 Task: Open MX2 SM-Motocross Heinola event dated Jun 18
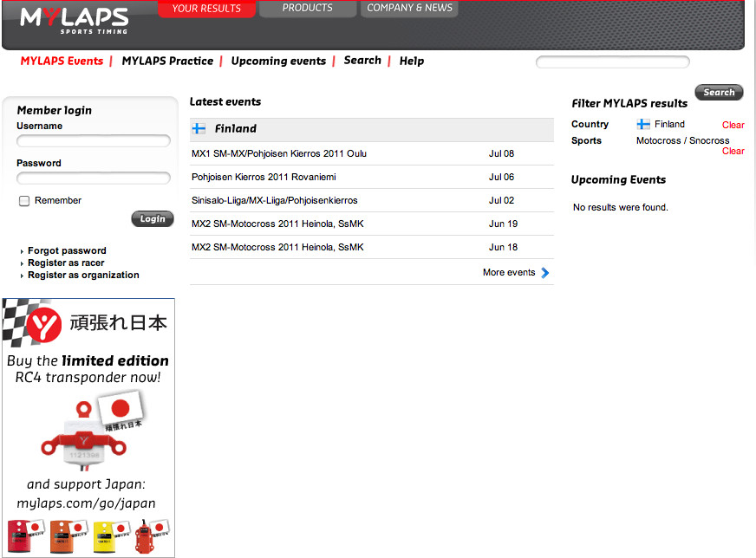coord(277,247)
